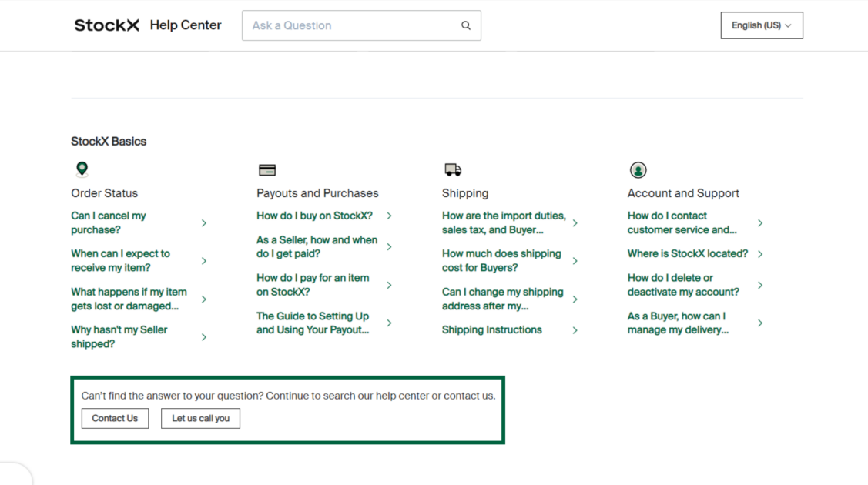Click the Shipping truck icon

453,169
